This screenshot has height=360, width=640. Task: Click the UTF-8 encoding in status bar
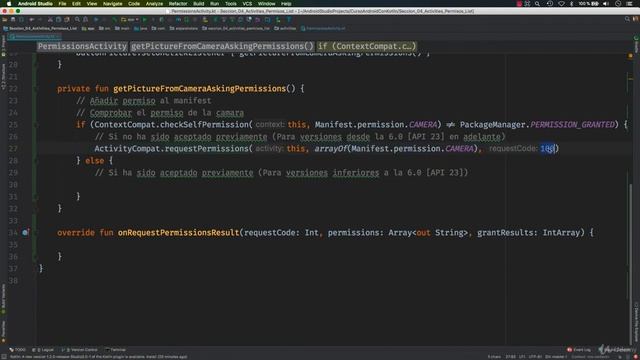coord(535,357)
